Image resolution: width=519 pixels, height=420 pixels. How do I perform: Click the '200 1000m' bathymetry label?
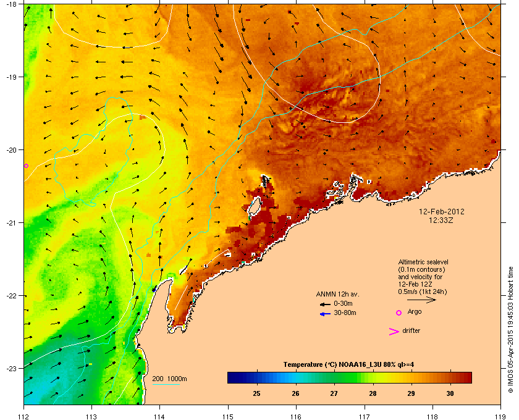click(x=169, y=379)
